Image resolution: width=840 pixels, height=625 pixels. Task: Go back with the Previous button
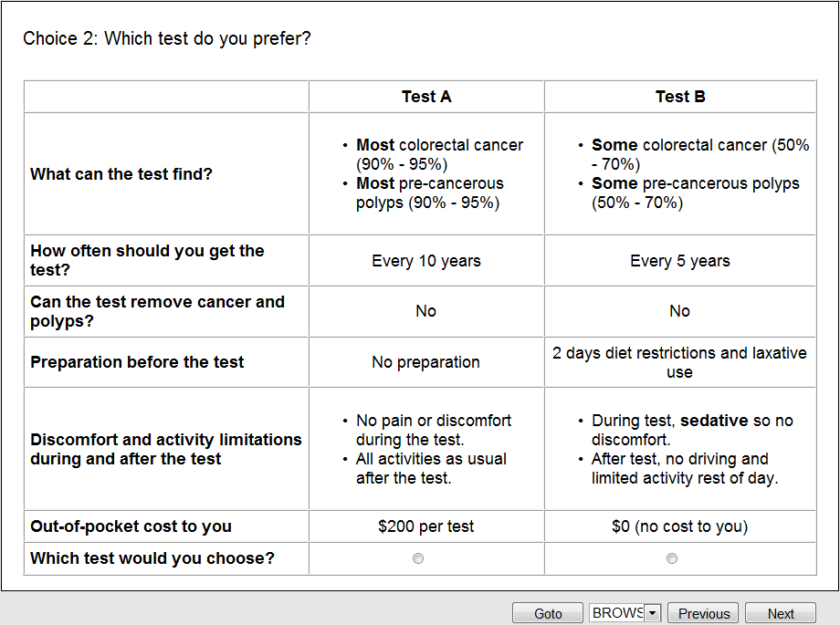click(703, 613)
